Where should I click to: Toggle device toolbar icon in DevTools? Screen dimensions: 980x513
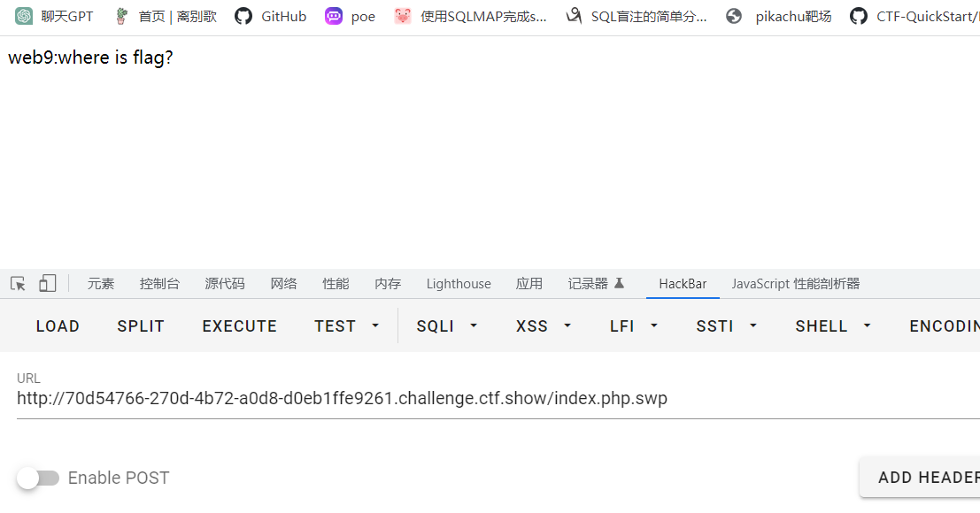[47, 284]
